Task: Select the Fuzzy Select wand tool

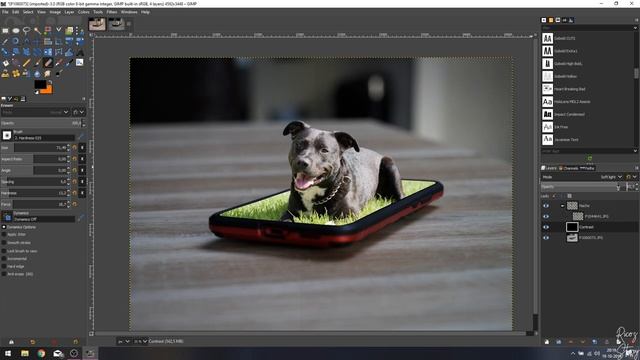Action: (37, 31)
